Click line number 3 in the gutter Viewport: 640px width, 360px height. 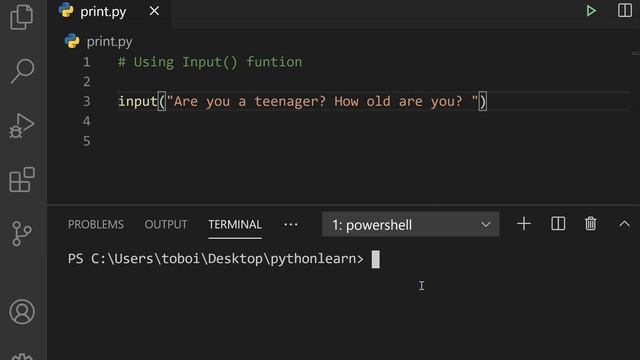(x=87, y=101)
